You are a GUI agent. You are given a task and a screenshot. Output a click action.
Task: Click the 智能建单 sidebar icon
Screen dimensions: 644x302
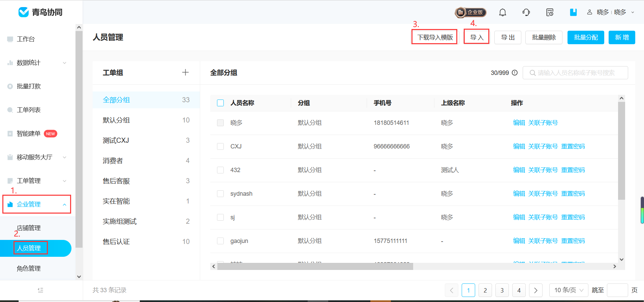coord(10,134)
